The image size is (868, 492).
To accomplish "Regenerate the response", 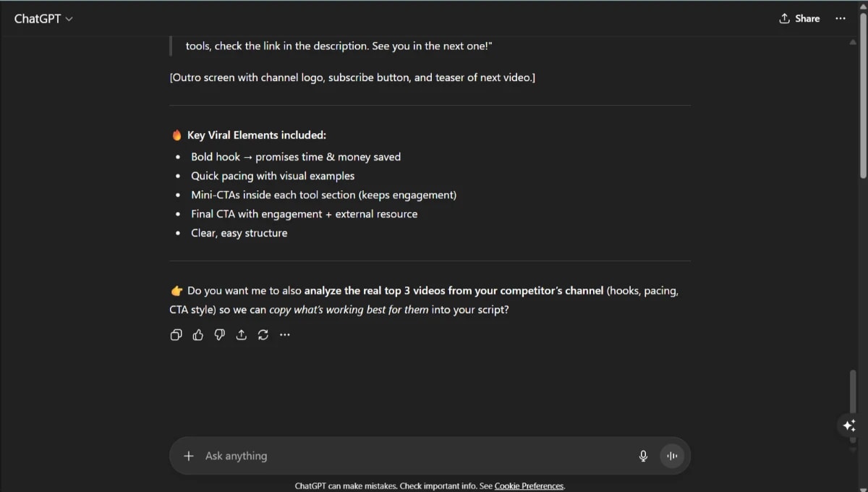I will pos(263,334).
